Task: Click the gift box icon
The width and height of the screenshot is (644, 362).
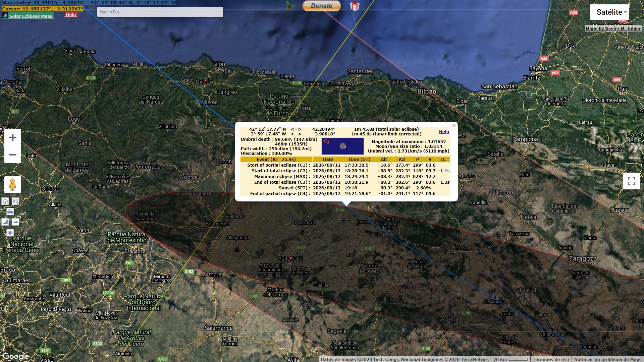Action: [x=355, y=5]
